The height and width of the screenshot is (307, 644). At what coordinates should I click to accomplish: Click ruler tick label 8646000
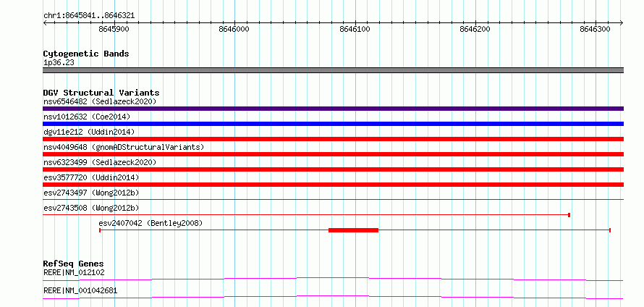click(234, 29)
